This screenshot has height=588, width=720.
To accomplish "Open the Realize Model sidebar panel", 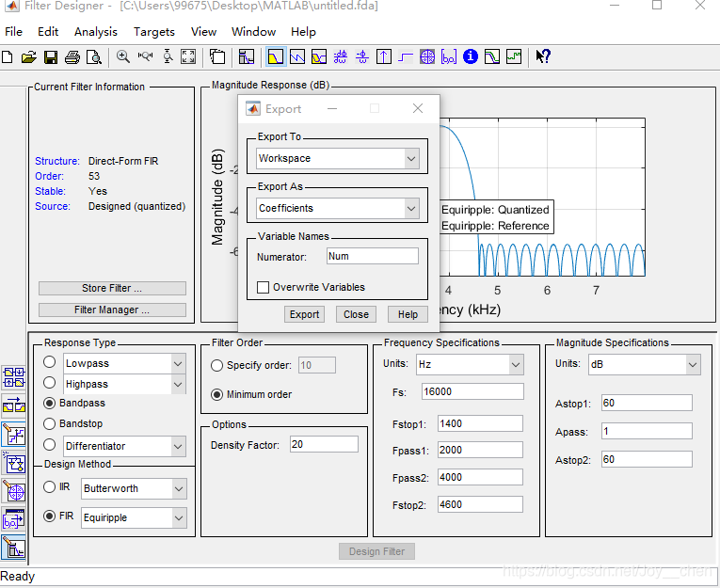I will [x=14, y=463].
